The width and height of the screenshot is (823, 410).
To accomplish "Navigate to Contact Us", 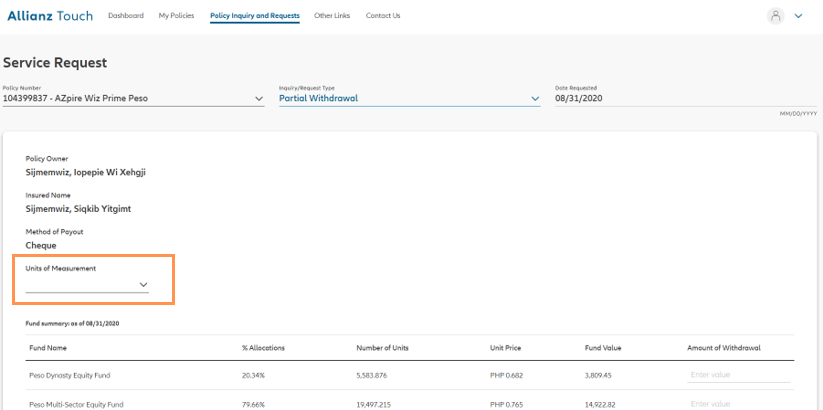I will click(383, 16).
